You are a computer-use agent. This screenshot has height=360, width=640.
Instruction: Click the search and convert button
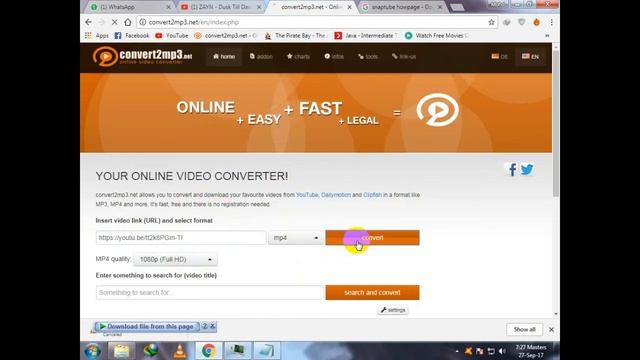(x=372, y=292)
